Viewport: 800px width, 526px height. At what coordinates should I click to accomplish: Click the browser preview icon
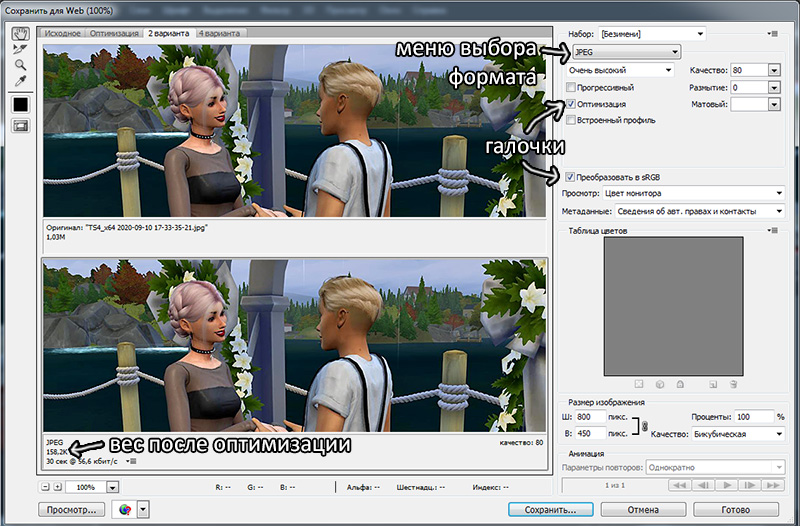[124, 509]
